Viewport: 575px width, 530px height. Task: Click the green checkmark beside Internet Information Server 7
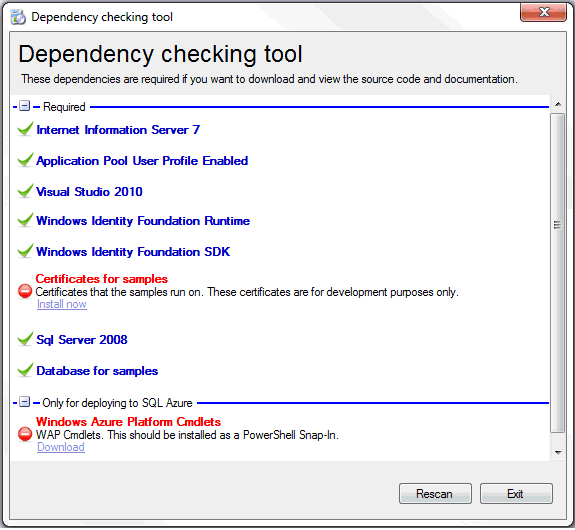pyautogui.click(x=25, y=129)
